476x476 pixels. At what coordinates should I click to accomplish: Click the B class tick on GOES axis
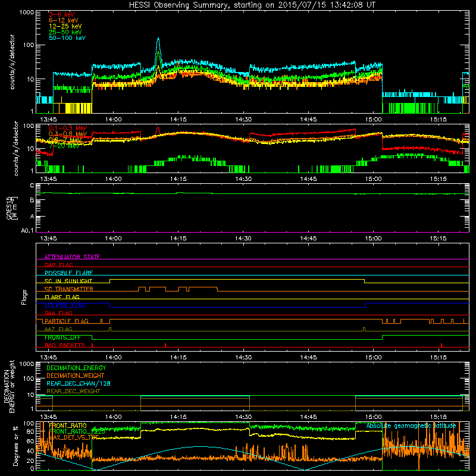[x=32, y=200]
